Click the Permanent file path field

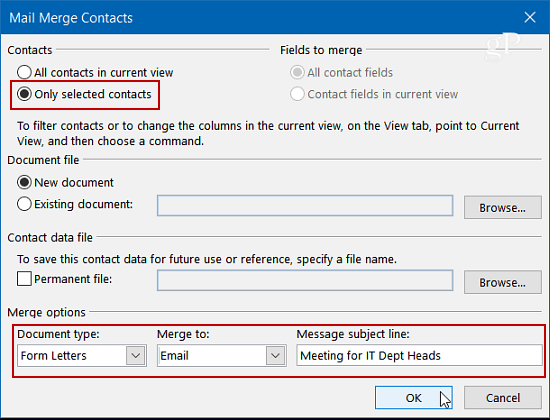[x=305, y=280]
